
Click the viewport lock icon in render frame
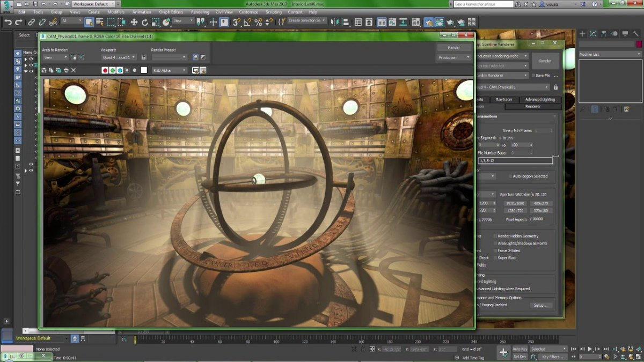pos(143,57)
